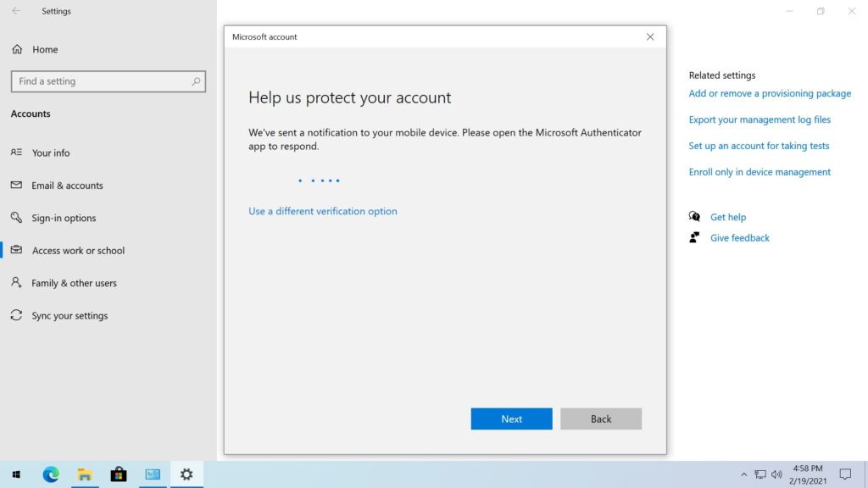Open the Your info page
868x488 pixels.
point(51,153)
